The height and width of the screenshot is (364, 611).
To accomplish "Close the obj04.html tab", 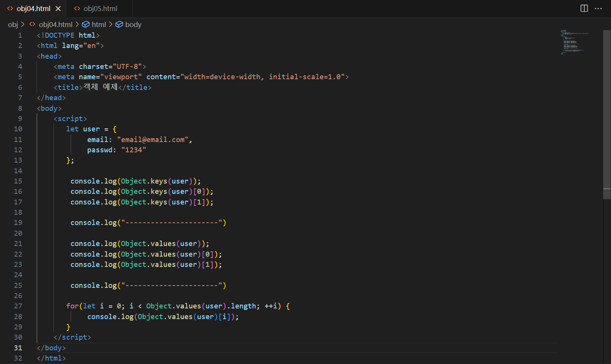I will coord(58,8).
